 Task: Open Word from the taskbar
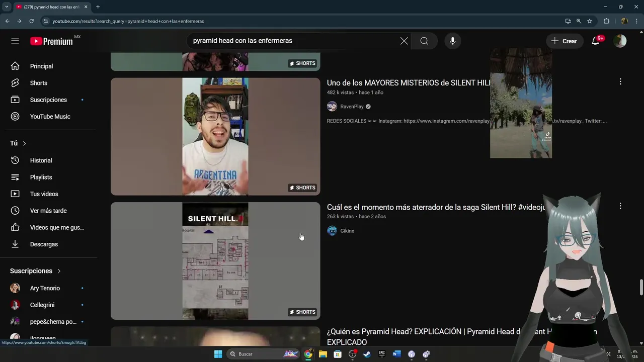pyautogui.click(x=396, y=354)
